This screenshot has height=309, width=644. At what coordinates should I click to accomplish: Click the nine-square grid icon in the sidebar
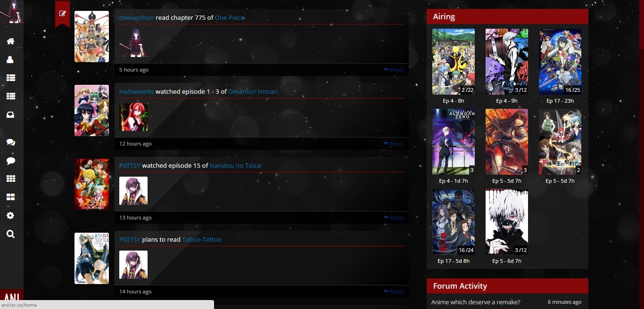[x=10, y=179]
